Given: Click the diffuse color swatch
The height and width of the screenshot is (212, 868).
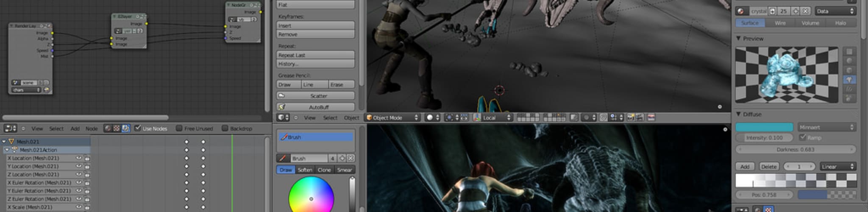Looking at the screenshot, I should click(764, 127).
